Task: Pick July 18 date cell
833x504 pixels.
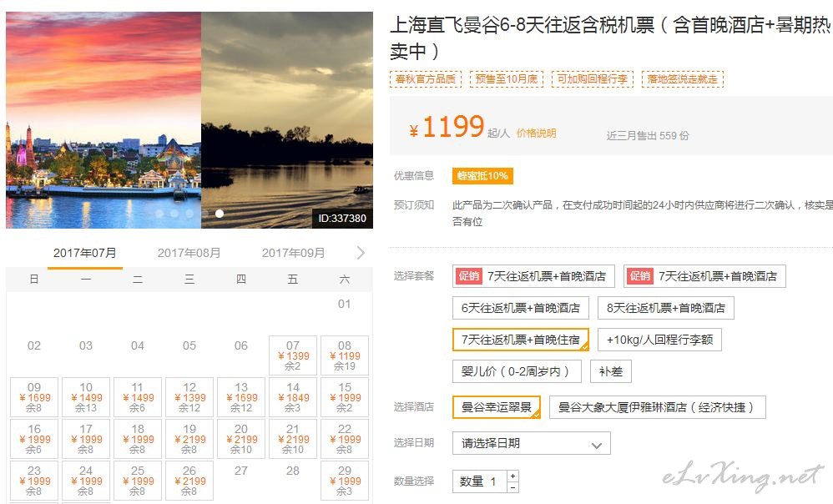Action: 138,439
